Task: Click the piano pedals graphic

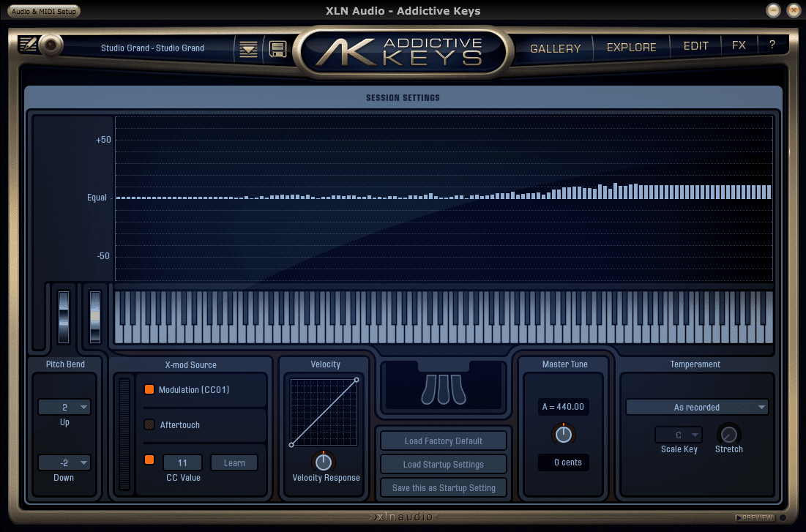Action: pyautogui.click(x=443, y=389)
